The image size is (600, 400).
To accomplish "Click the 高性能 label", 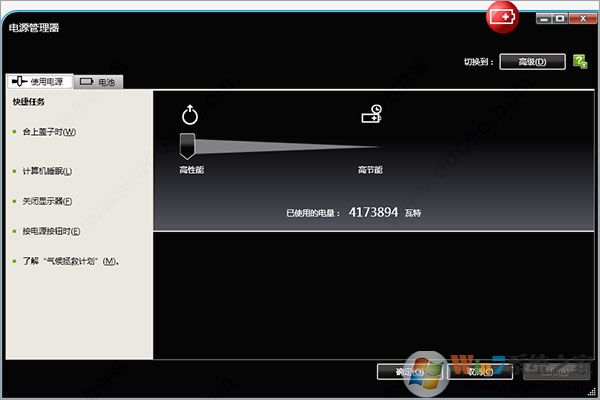I will [x=191, y=170].
